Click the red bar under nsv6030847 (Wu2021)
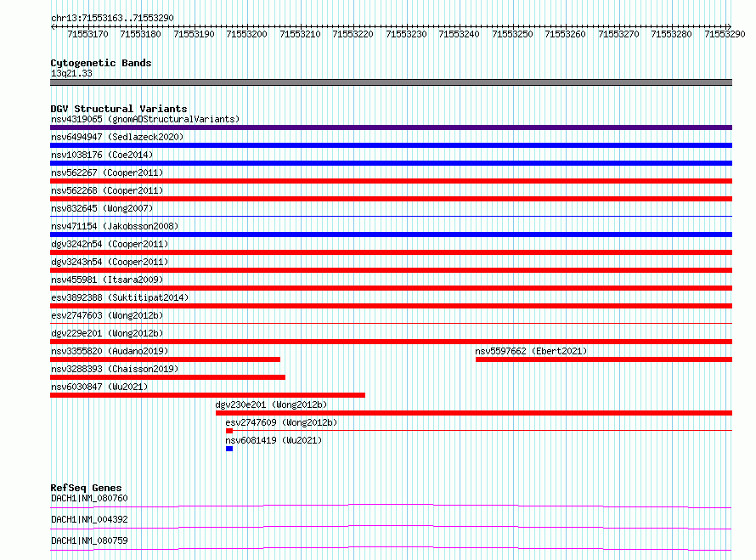Image resolution: width=756 pixels, height=560 pixels. (208, 395)
